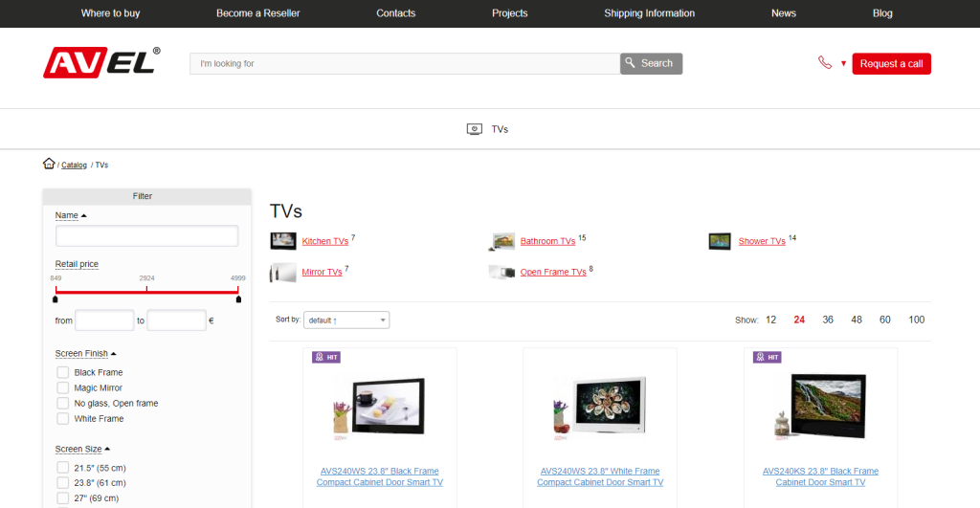
Task: Check the 21.5" (55 cm) checkbox
Action: 62,468
